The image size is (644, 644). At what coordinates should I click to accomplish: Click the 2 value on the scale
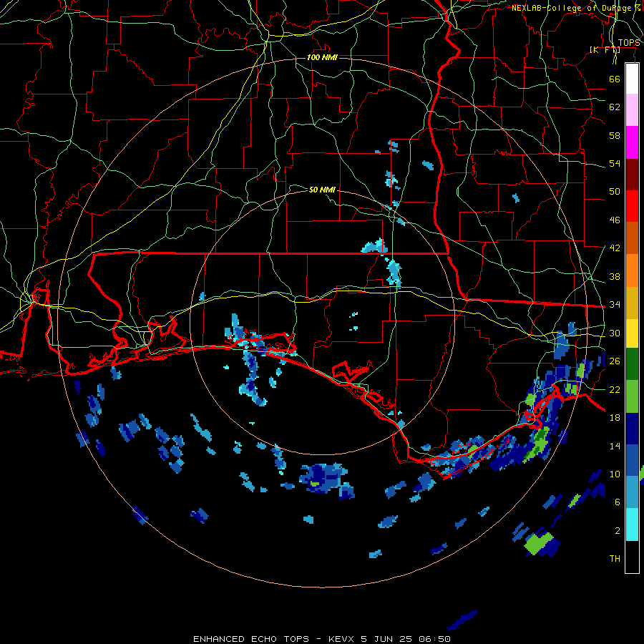pos(618,530)
